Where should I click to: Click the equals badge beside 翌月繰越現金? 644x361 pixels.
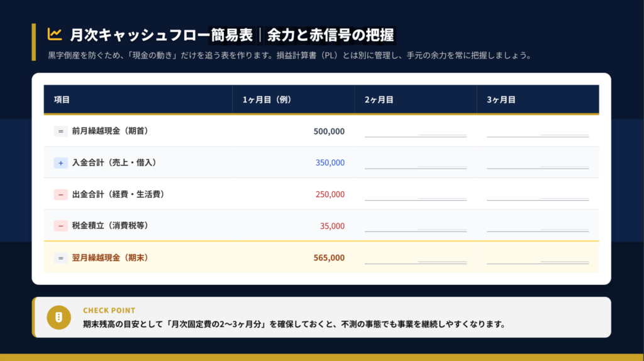(x=61, y=257)
